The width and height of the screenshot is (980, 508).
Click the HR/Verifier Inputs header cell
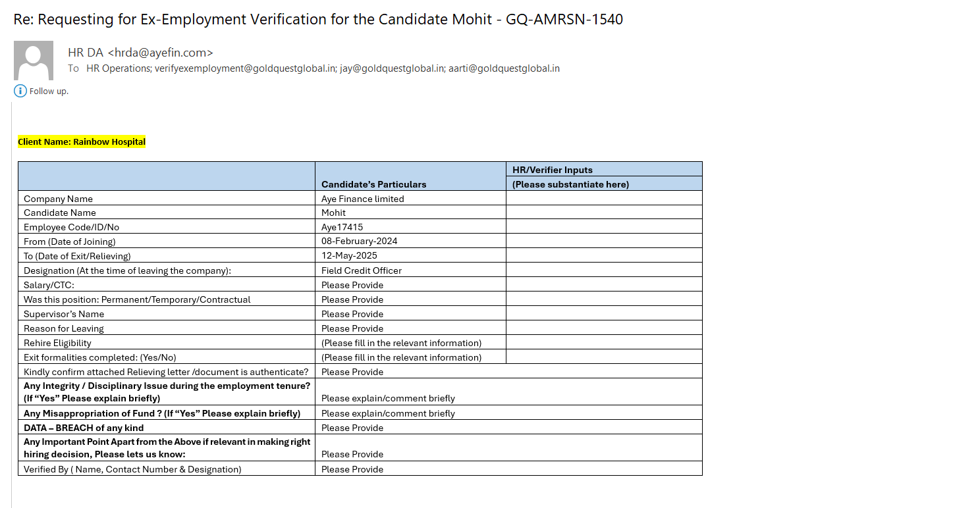click(553, 170)
